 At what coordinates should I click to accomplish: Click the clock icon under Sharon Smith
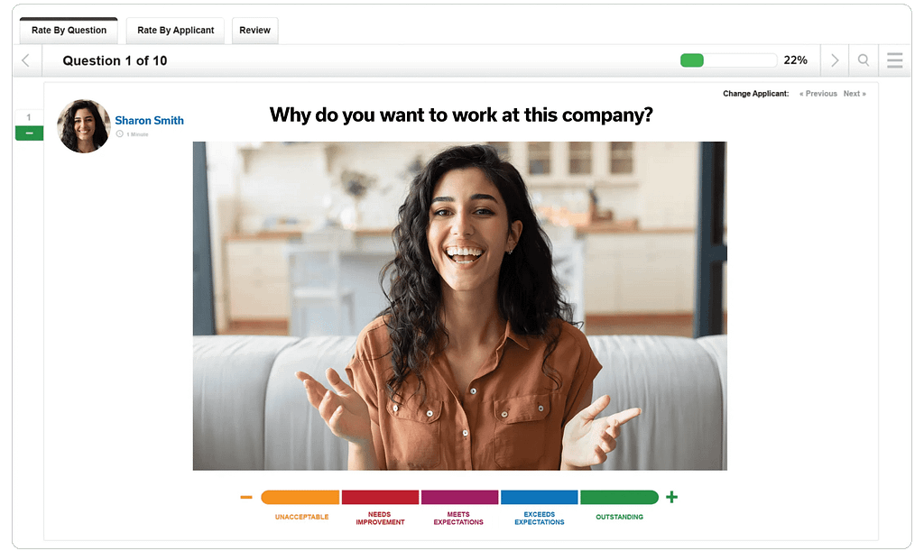[120, 133]
